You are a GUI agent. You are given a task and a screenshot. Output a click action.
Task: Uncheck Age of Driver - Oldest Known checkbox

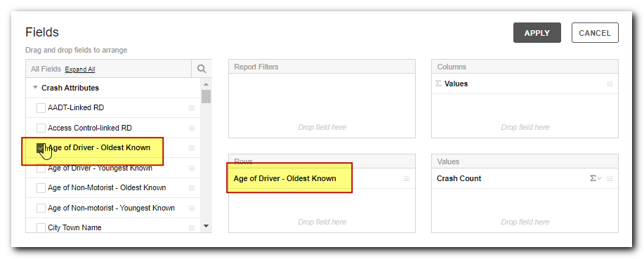(41, 148)
